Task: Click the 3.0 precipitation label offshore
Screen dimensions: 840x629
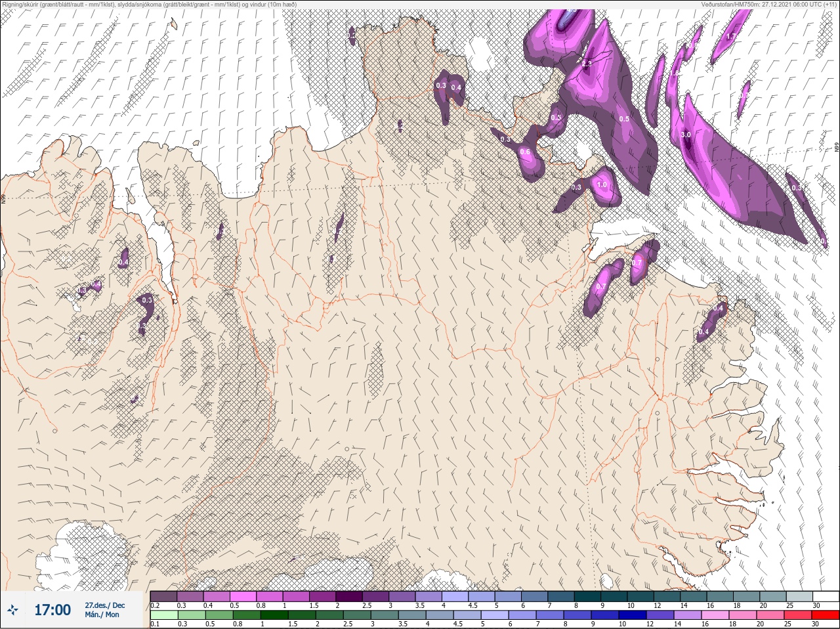Action: pos(686,135)
